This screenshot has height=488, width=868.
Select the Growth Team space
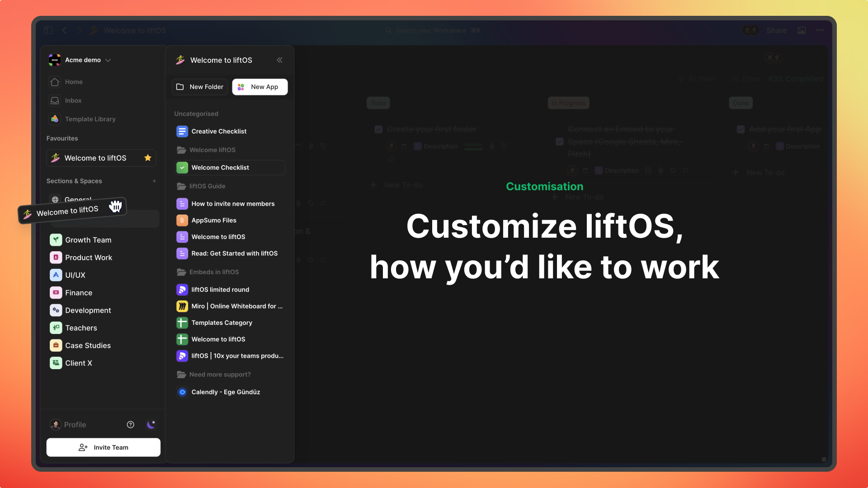point(88,239)
